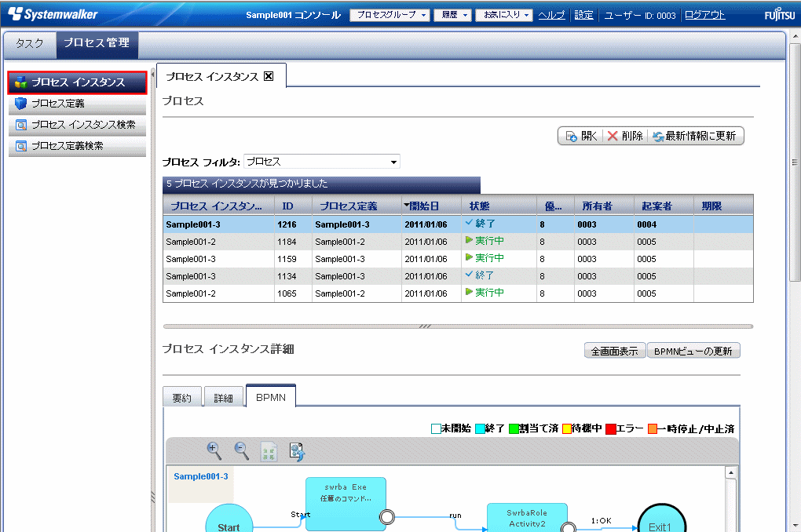Click the ログアウト link

pos(705,15)
